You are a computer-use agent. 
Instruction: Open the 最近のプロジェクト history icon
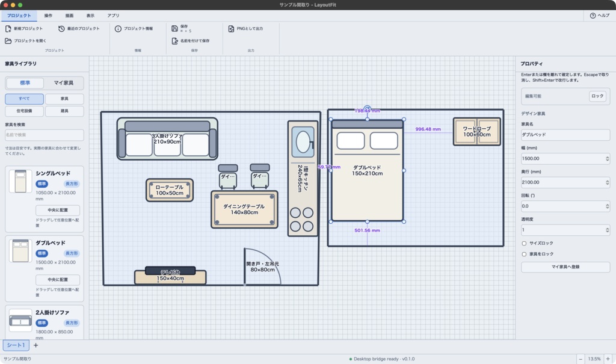pyautogui.click(x=61, y=29)
